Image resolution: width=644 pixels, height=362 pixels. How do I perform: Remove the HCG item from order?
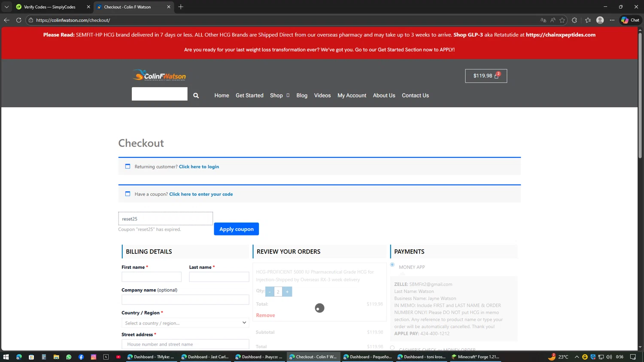coord(265,315)
